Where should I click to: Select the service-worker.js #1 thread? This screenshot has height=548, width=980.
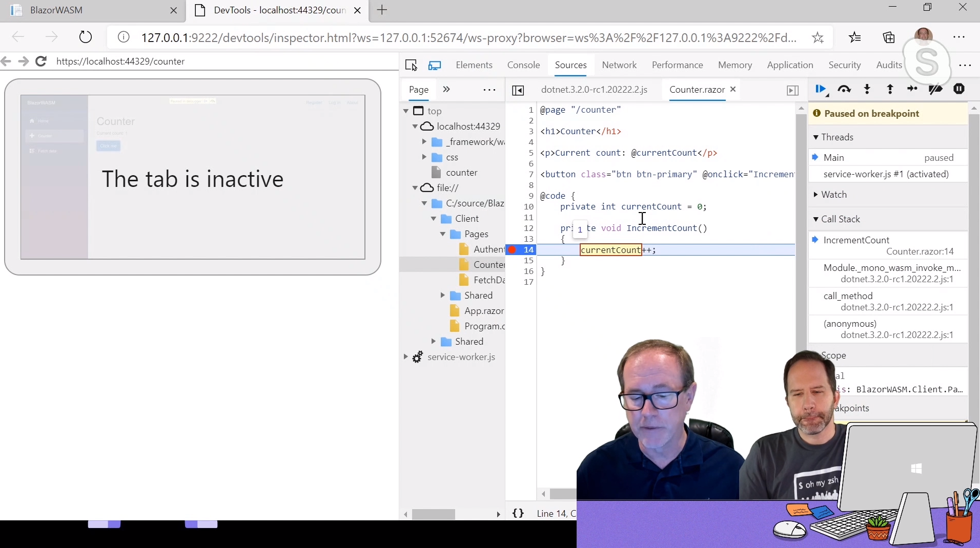coord(888,174)
